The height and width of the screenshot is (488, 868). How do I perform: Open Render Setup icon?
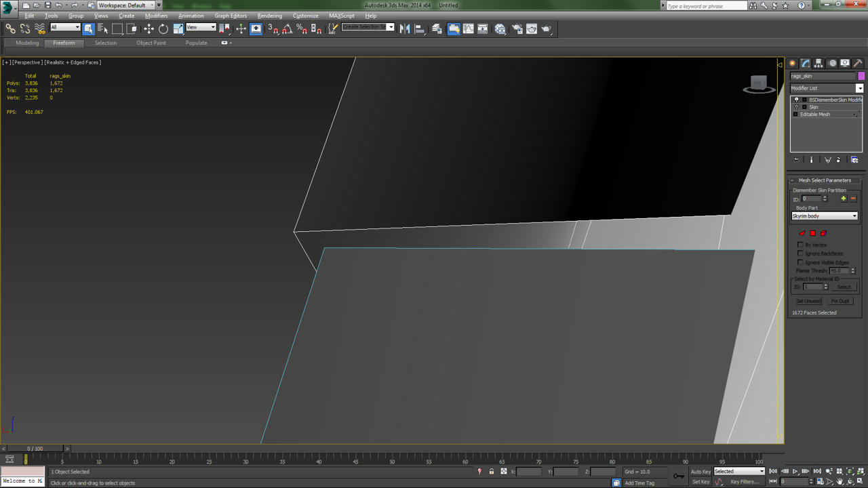point(517,28)
